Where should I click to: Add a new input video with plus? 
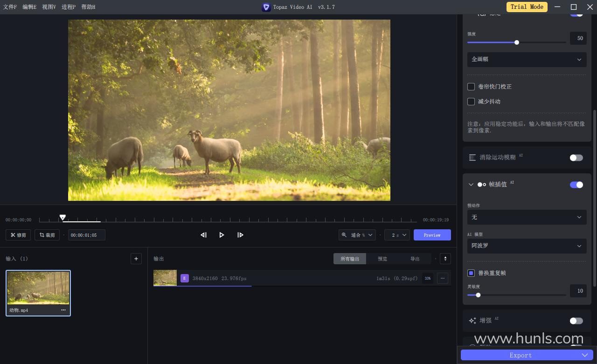(136, 259)
